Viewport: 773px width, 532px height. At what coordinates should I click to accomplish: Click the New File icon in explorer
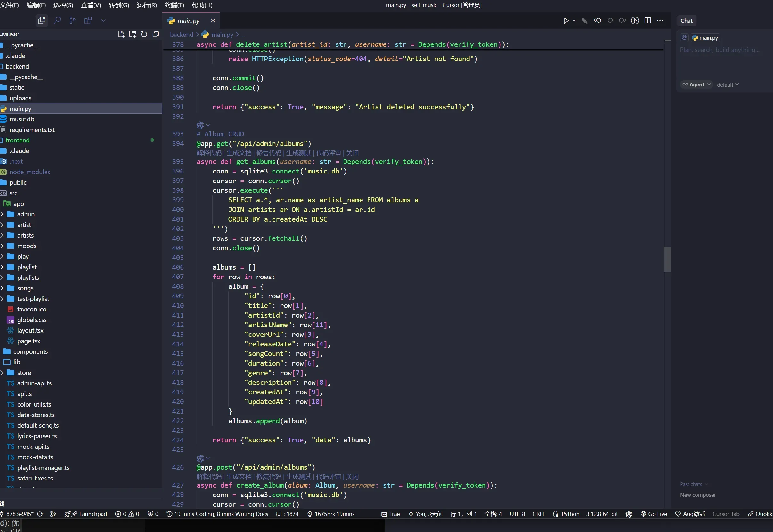(121, 34)
